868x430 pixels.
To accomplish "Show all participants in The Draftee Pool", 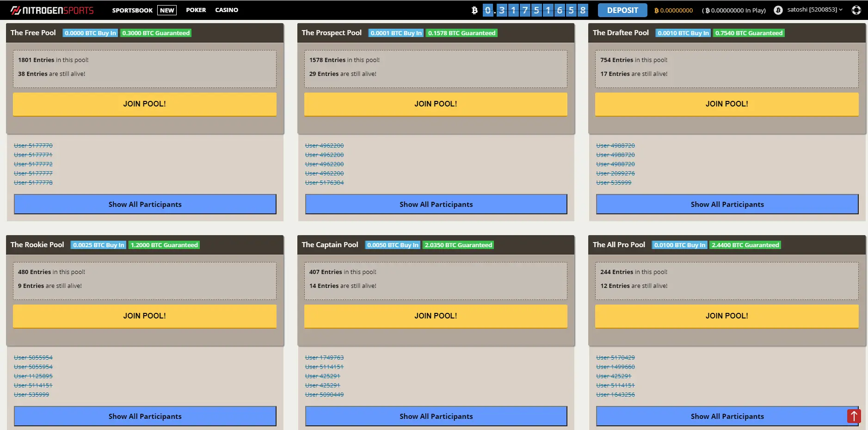I will coord(727,204).
